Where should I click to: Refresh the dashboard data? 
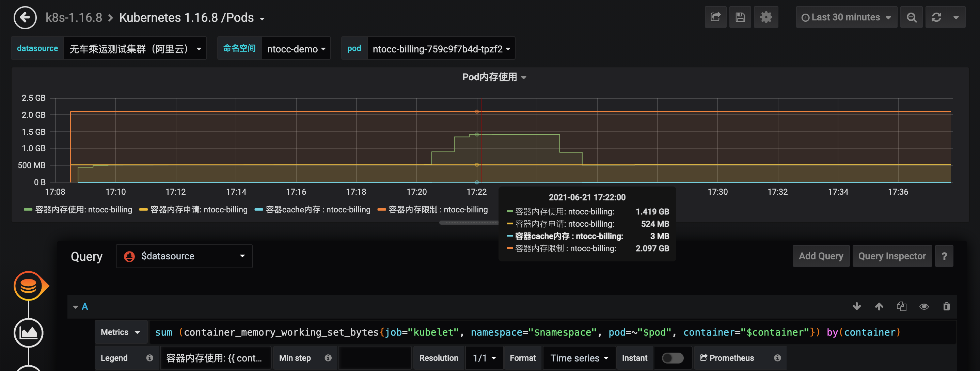point(937,17)
